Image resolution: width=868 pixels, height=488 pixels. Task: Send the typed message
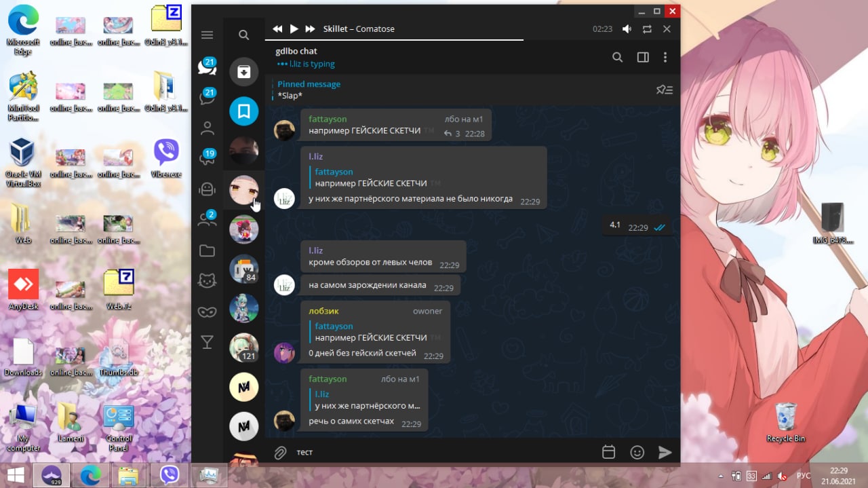[665, 452]
